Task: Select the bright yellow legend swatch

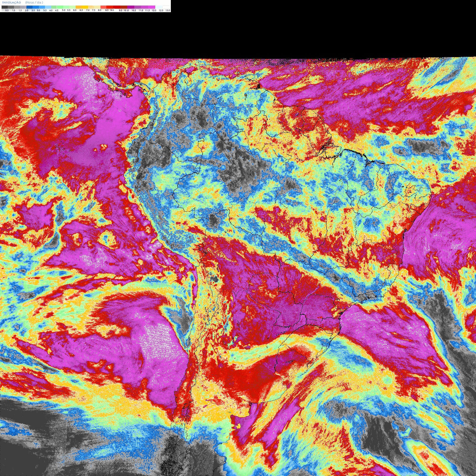Action: tap(85, 7)
